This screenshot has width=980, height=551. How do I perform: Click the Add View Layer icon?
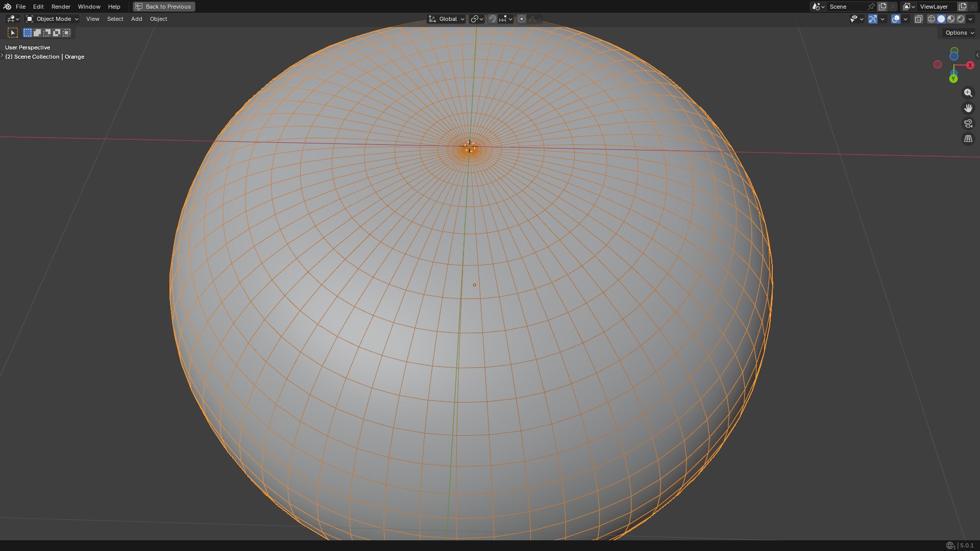[963, 7]
